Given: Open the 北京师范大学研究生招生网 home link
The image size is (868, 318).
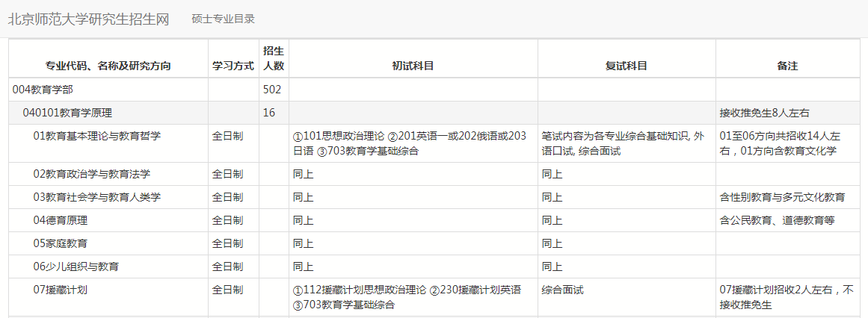Looking at the screenshot, I should pos(88,19).
